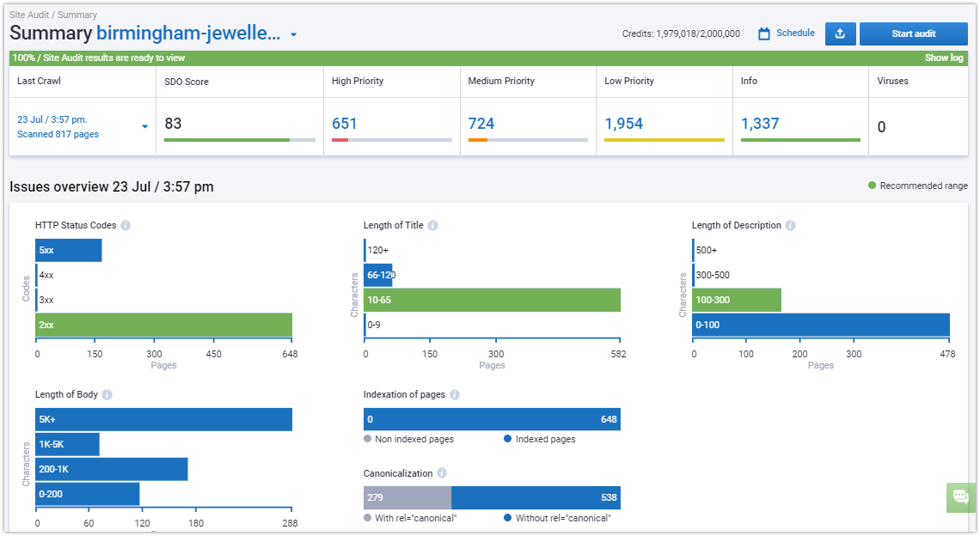
Task: Click info icon beside Length of Title
Action: click(432, 226)
